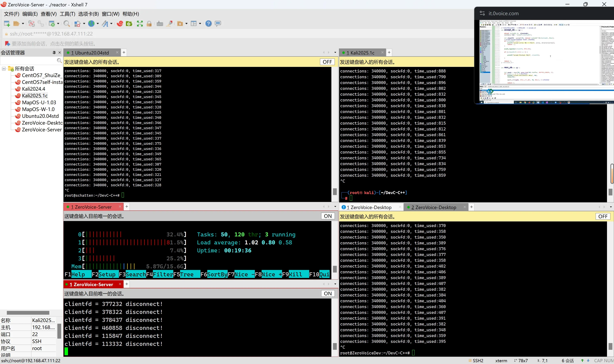This screenshot has width=614, height=364.
Task: Open the 工具(T) menu
Action: click(67, 14)
